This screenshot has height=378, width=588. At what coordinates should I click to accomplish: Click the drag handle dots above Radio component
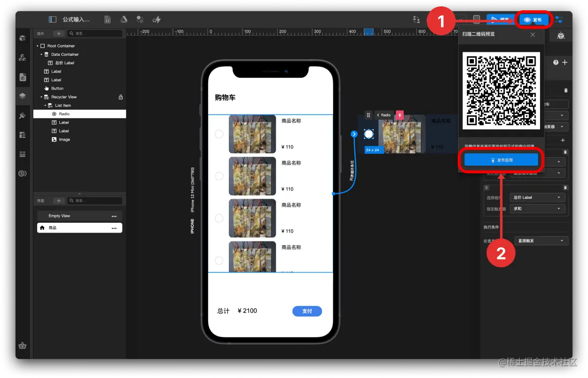pos(368,115)
